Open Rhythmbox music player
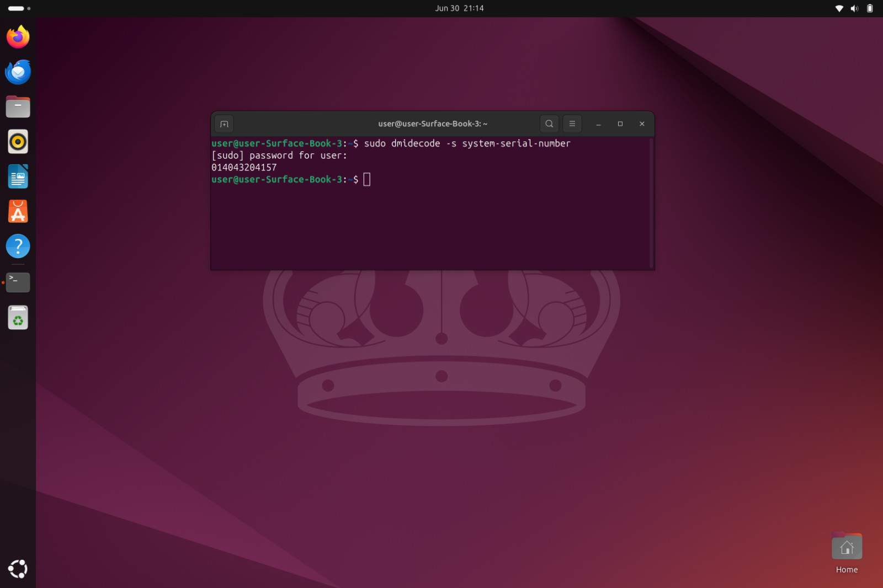883x588 pixels. click(18, 142)
